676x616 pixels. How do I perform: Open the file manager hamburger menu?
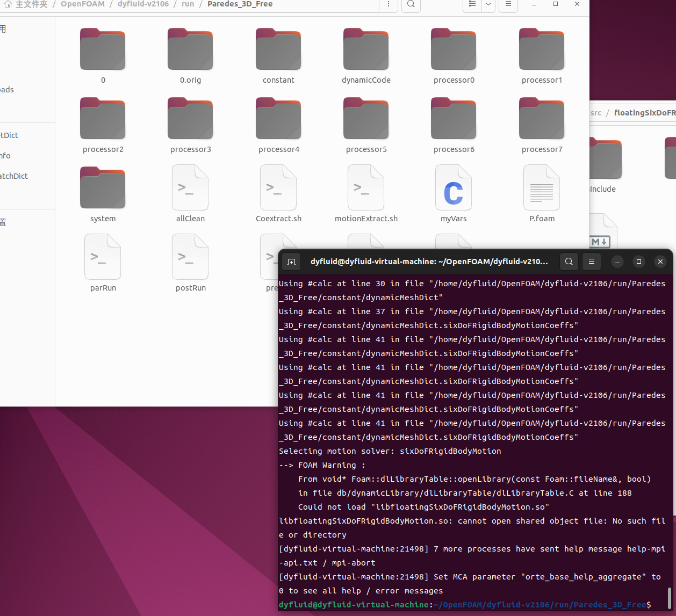pyautogui.click(x=508, y=4)
